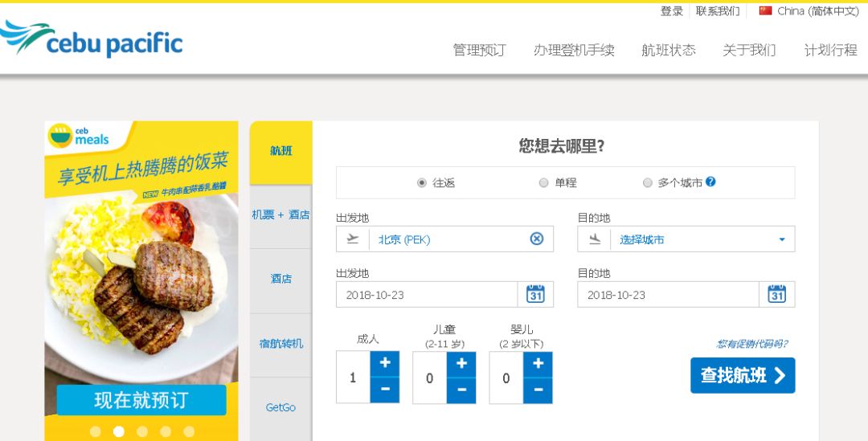Open the 北京 (PEK) origin dropdown
Image resolution: width=868 pixels, height=441 pixels.
point(444,239)
